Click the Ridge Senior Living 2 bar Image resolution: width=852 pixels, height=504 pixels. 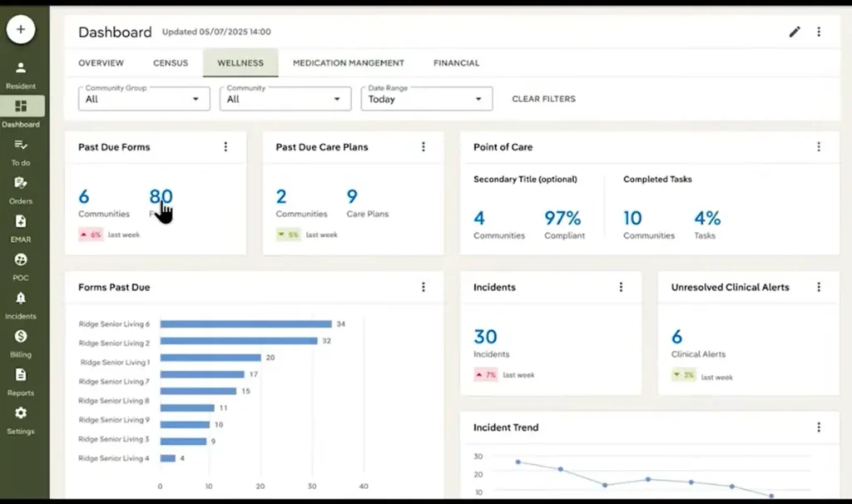pyautogui.click(x=239, y=340)
